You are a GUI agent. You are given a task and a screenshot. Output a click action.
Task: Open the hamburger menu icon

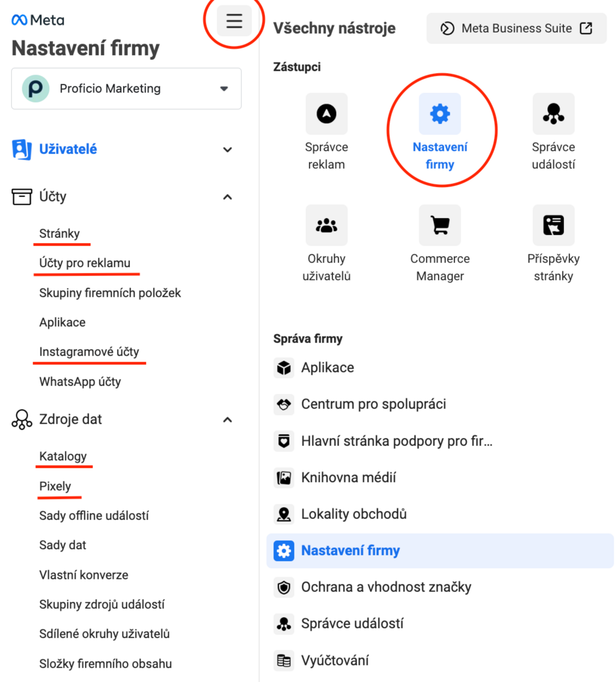[234, 21]
